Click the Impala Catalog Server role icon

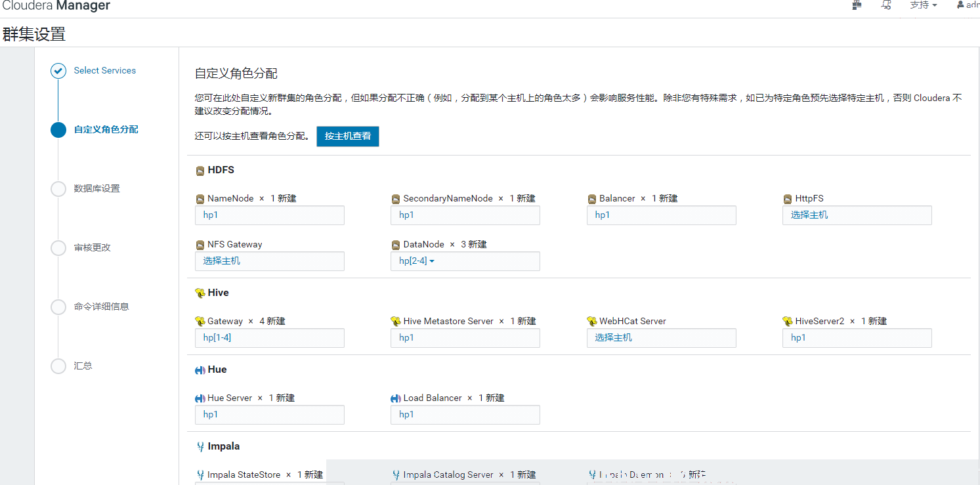point(396,475)
